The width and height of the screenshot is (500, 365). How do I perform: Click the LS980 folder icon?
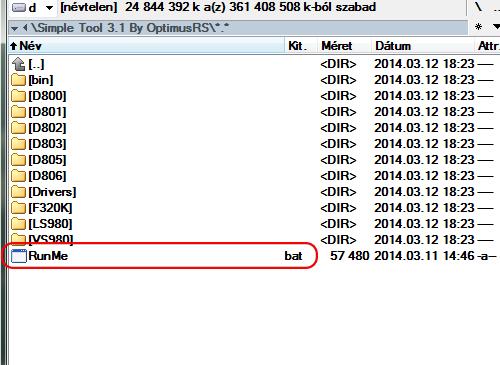[x=18, y=224]
